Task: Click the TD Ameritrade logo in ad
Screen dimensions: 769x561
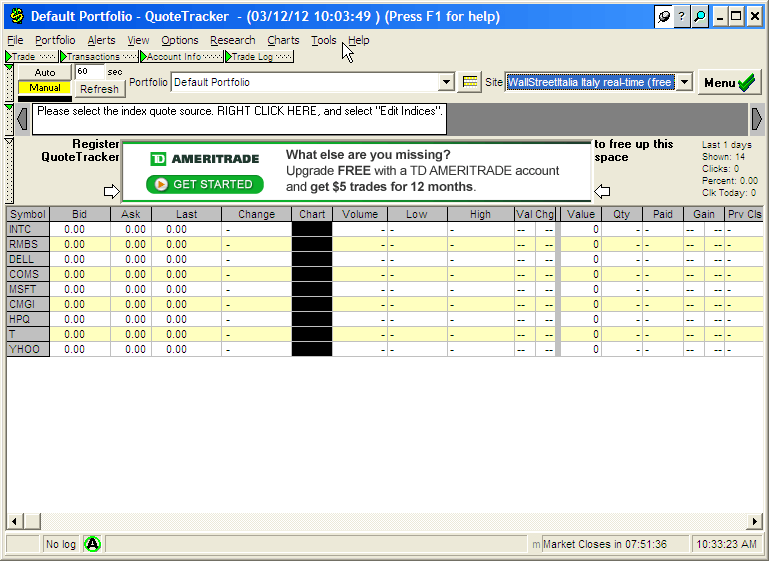Action: (205, 159)
